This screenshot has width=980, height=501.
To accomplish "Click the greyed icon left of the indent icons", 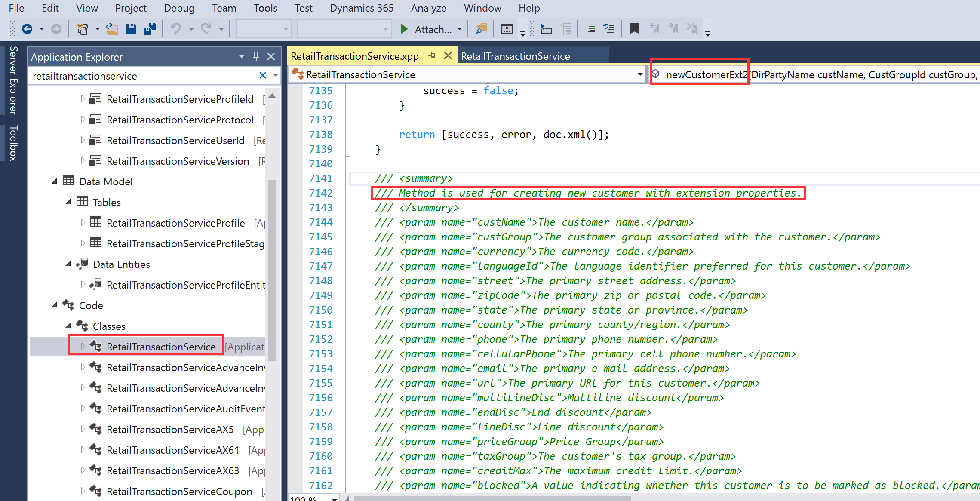I will pos(565,29).
